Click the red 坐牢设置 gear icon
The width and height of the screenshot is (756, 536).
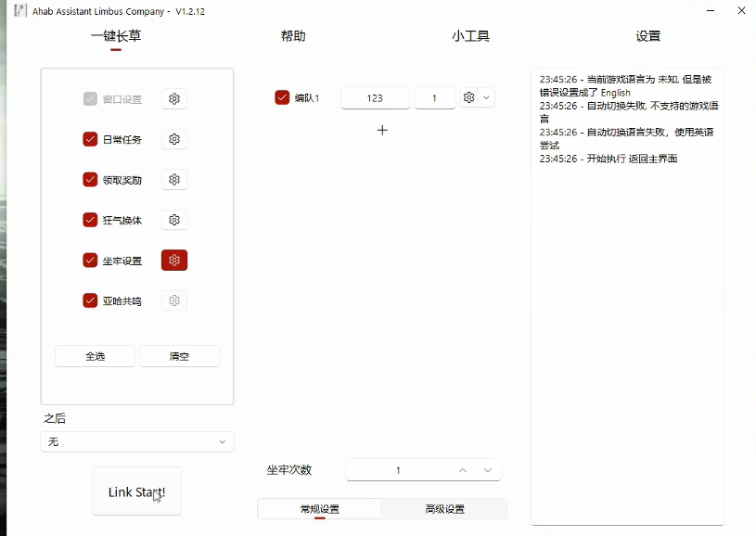pos(174,261)
